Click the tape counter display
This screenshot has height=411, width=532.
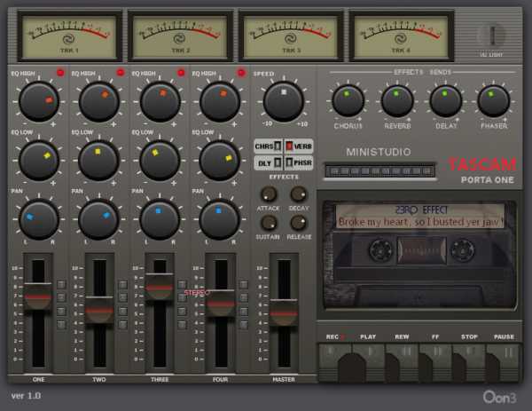(x=379, y=170)
